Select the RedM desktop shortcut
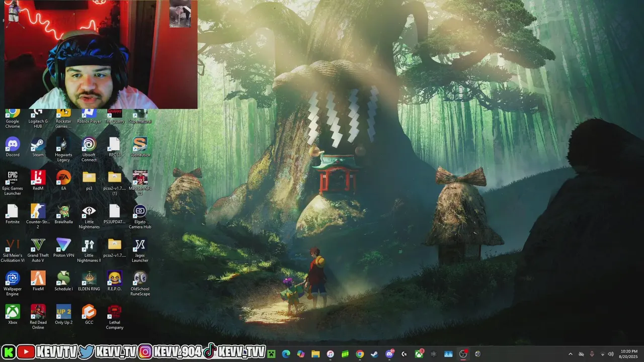Screen dimensions: 644x362 tap(38, 180)
